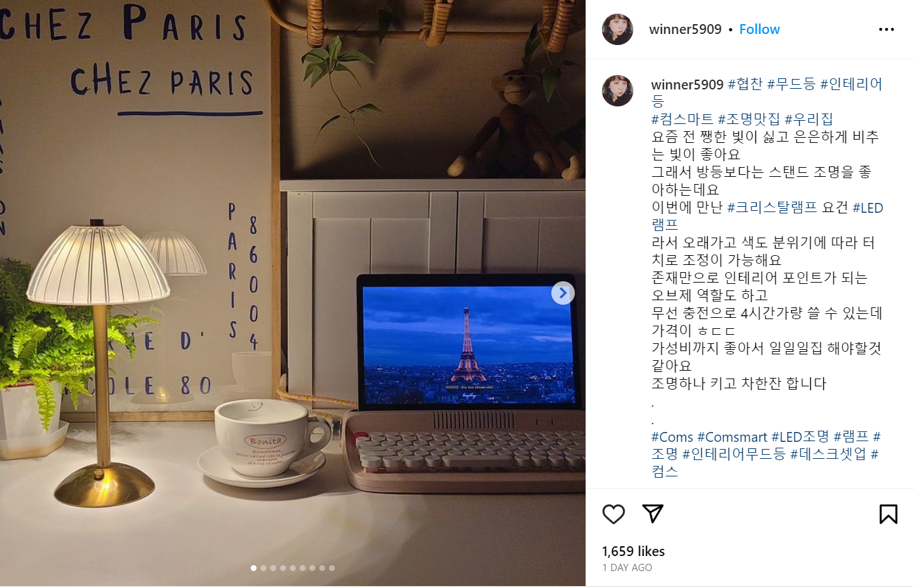The image size is (914, 588).
Task: Open the #Comsmart hashtag
Action: coord(732,437)
